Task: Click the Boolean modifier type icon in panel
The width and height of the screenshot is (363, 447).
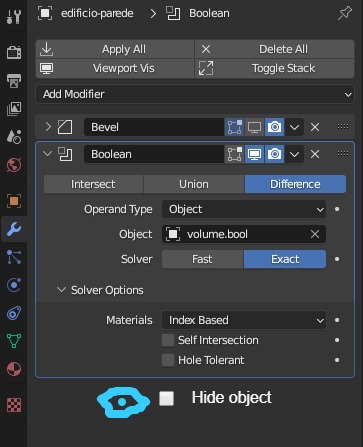Action: [x=65, y=154]
